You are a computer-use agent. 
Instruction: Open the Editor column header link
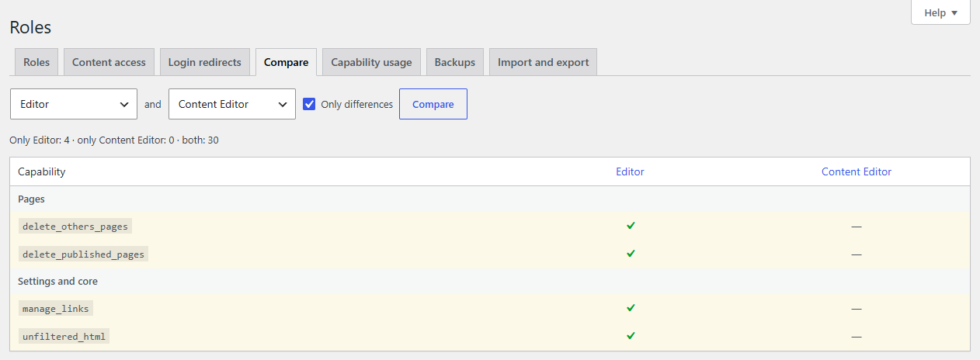631,171
